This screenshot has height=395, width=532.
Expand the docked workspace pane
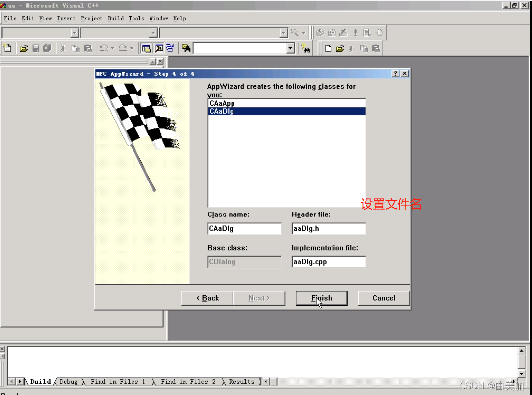coord(153,61)
